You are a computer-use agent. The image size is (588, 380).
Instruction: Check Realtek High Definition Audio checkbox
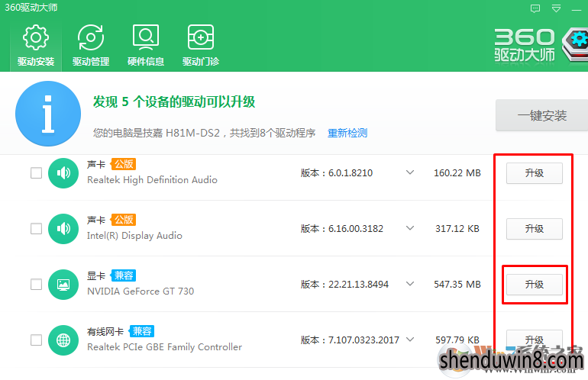36,173
